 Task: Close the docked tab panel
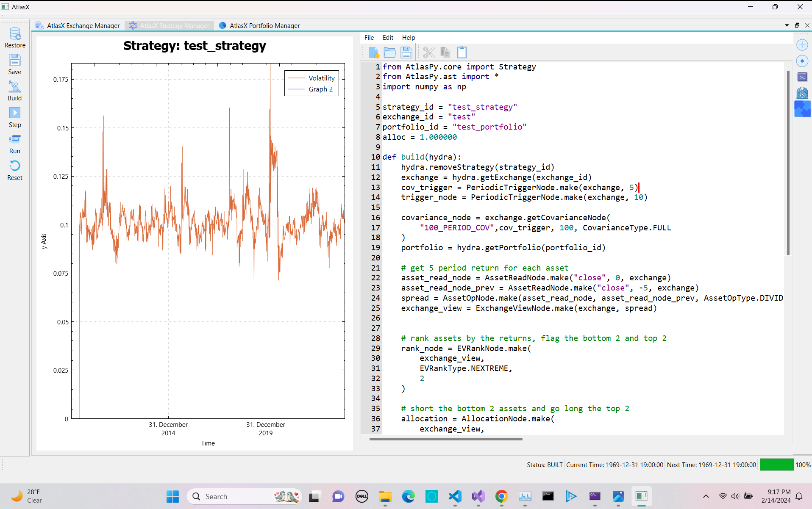tap(807, 25)
